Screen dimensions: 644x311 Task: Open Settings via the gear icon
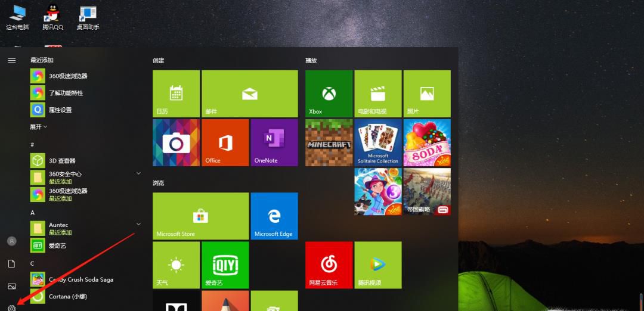pyautogui.click(x=11, y=307)
